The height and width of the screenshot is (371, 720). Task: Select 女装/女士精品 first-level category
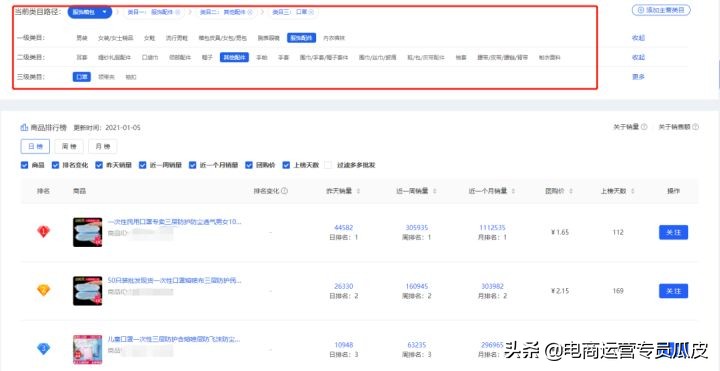[115, 38]
